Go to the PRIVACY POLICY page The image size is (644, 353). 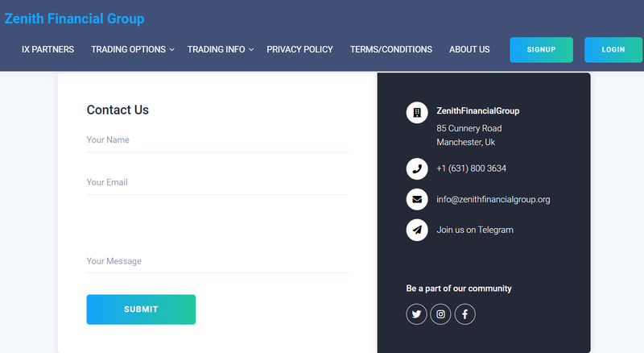tap(299, 49)
